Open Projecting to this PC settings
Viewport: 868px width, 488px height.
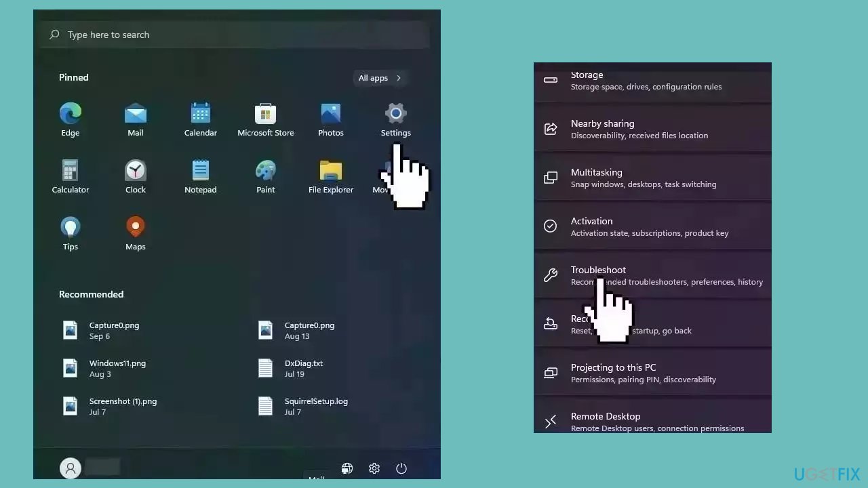[x=652, y=373]
